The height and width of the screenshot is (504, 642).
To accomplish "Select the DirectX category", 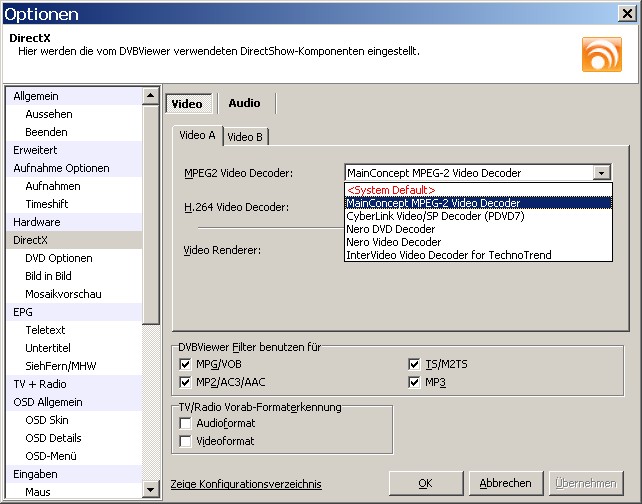I will pyautogui.click(x=74, y=240).
